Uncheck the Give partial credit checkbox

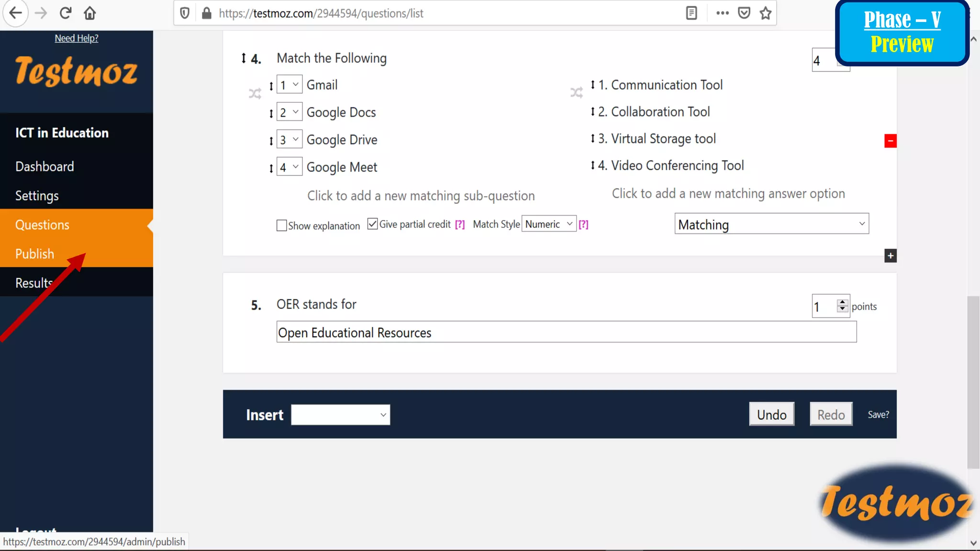372,224
